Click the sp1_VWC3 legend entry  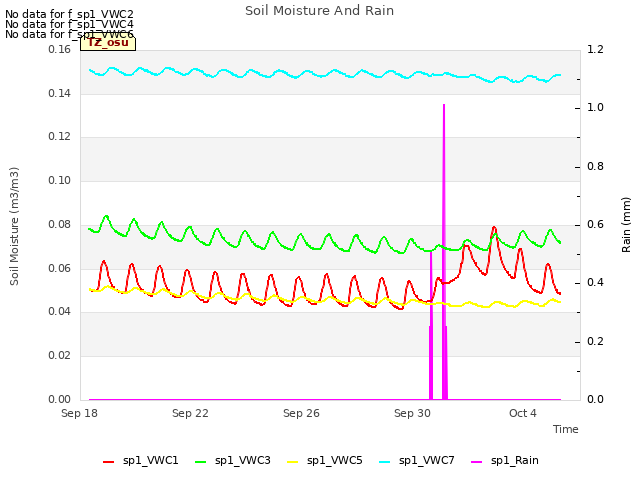(x=233, y=461)
